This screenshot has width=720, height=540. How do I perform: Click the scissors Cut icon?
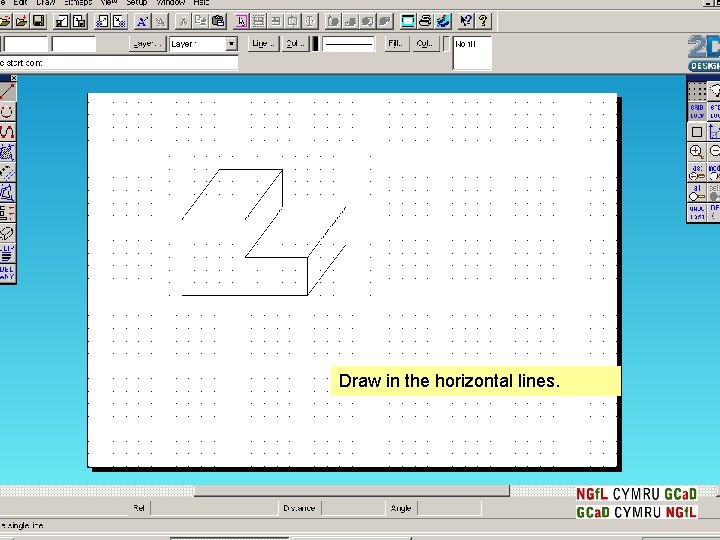(x=183, y=21)
